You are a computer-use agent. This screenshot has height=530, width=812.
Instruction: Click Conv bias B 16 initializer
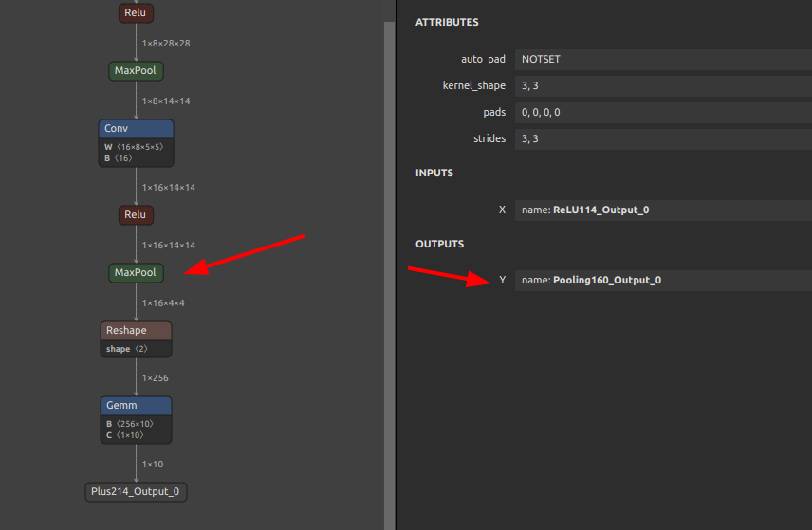click(119, 158)
